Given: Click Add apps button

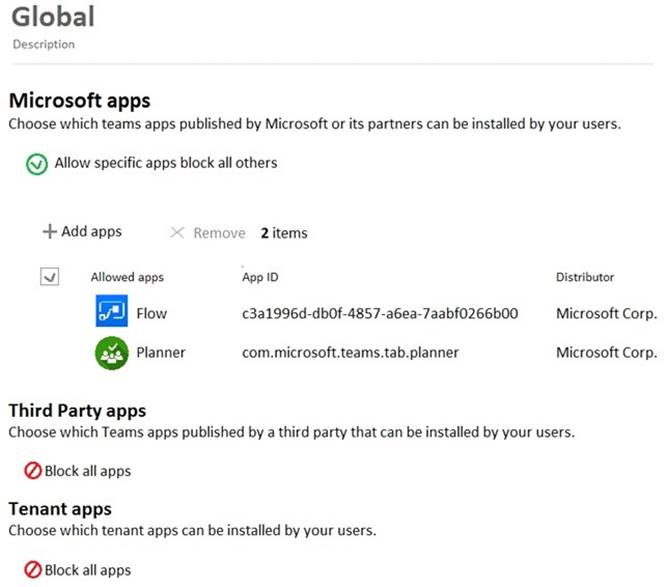Looking at the screenshot, I should pyautogui.click(x=82, y=232).
